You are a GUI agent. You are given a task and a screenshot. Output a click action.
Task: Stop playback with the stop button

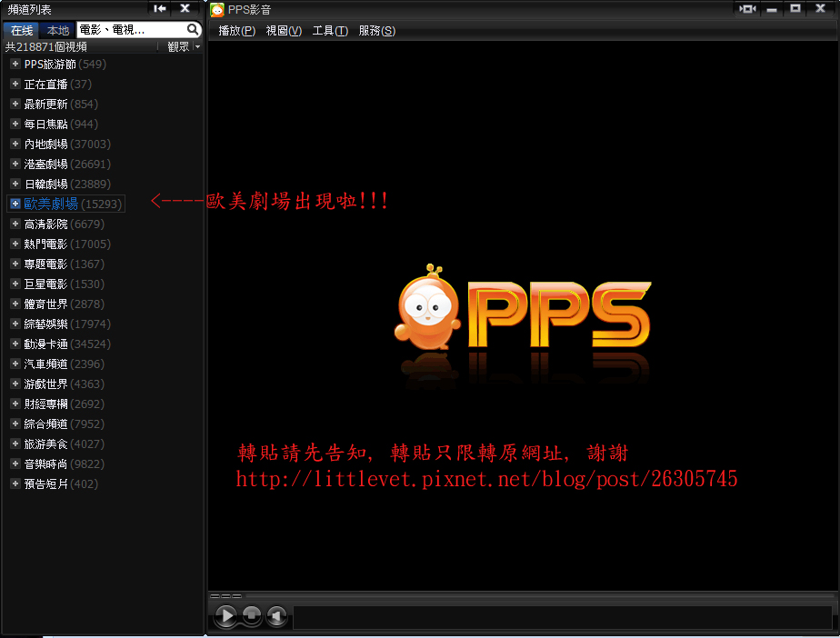point(251,615)
